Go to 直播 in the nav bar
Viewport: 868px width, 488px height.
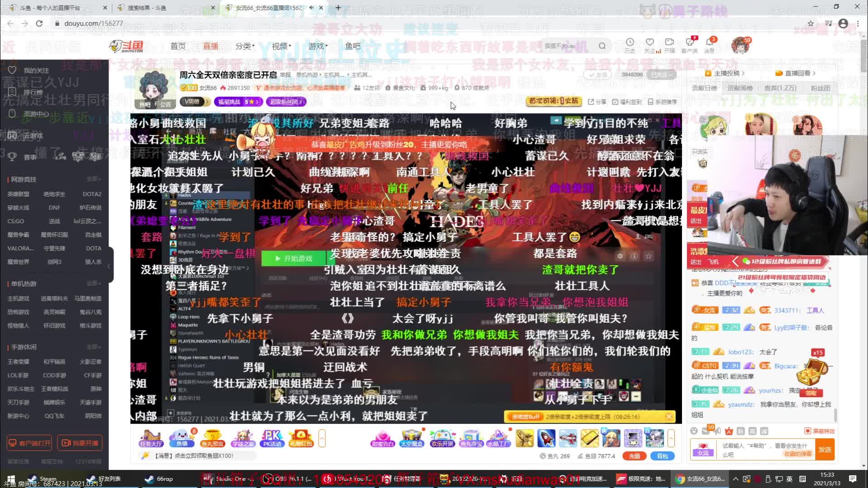click(210, 46)
